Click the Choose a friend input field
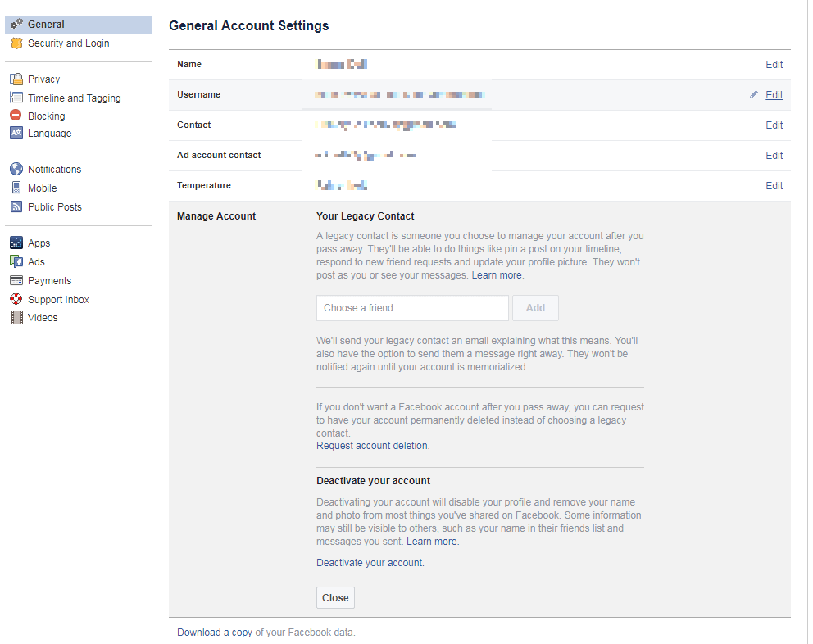 412,308
